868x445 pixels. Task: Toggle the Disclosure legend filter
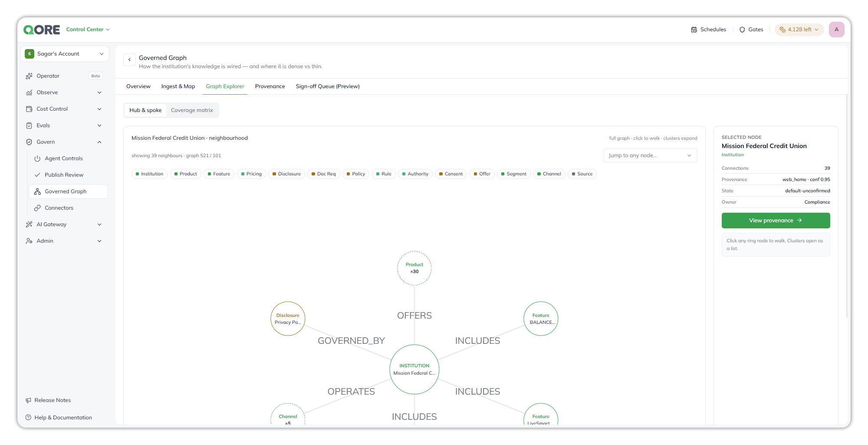click(x=286, y=174)
